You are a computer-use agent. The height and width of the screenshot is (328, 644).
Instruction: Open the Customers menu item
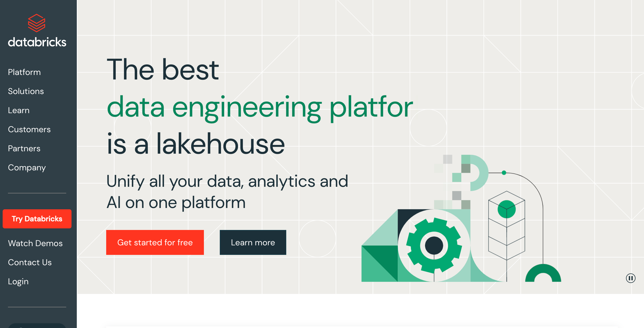[x=29, y=129]
